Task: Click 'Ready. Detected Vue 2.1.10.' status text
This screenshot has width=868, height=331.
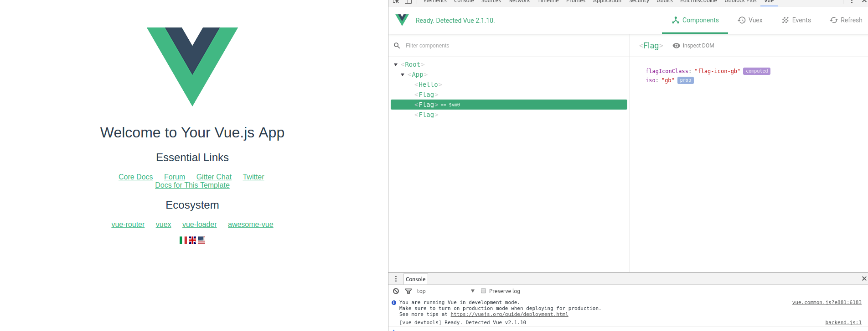Action: [455, 21]
